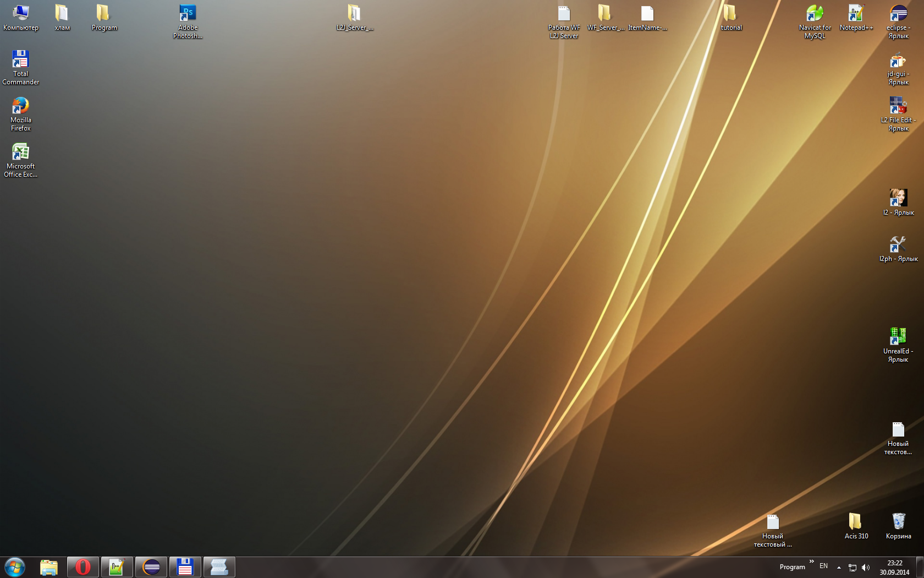Select the Program folder on desktop

point(104,18)
